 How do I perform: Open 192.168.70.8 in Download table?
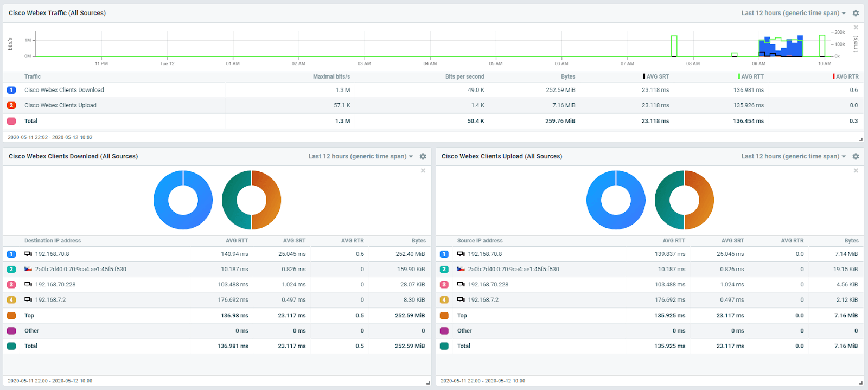tap(52, 254)
